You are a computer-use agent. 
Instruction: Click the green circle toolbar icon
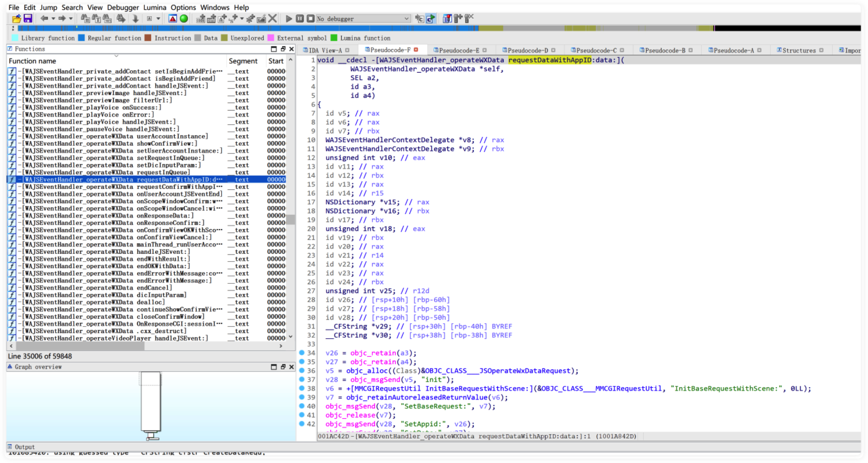[x=184, y=18]
